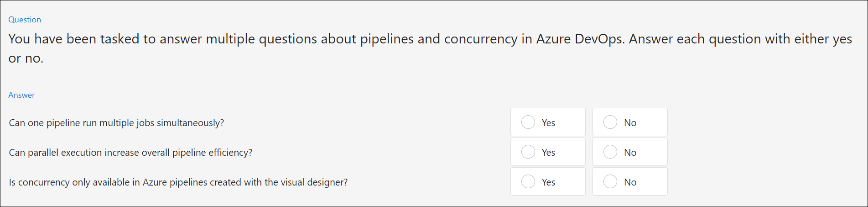
Task: Click the blue 'Question' heading
Action: [25, 20]
